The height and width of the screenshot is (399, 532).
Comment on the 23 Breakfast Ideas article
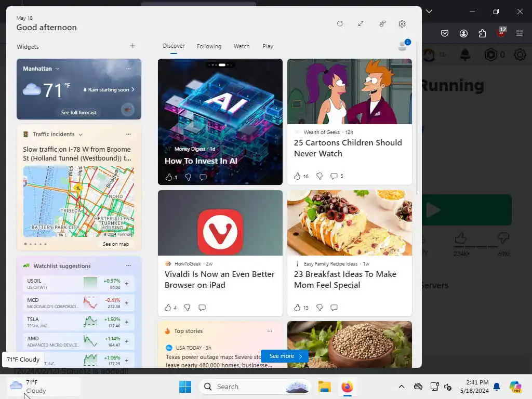[334, 308]
